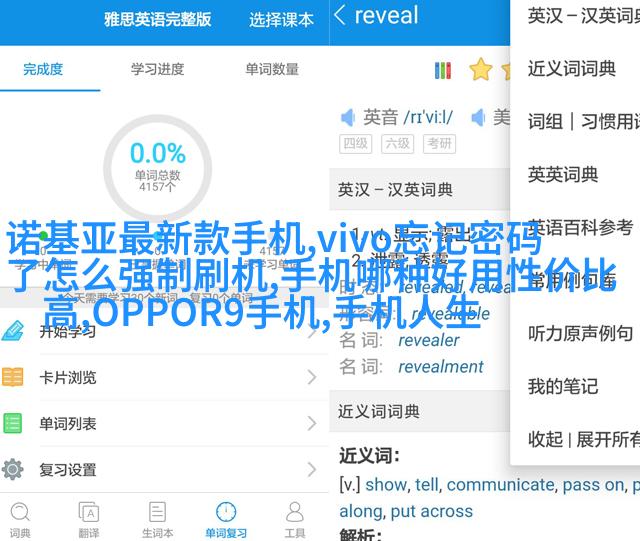Viewport: 640px width, 541px height.
Task: Tap the orange 卡片浏览 book icon
Action: point(12,377)
